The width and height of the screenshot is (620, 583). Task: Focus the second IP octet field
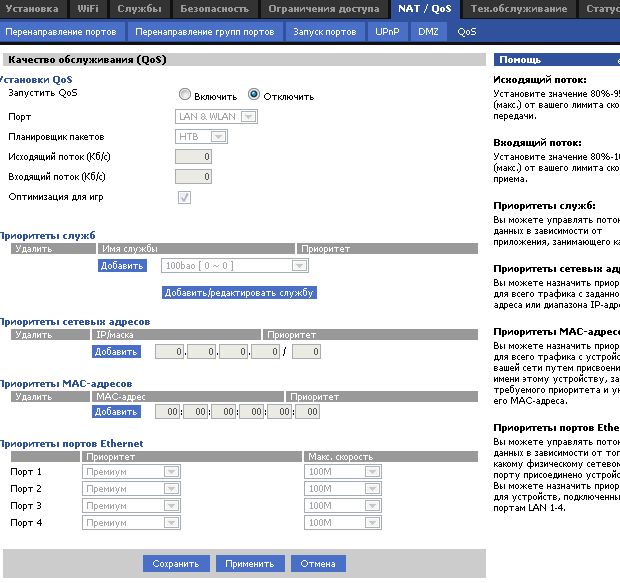(x=202, y=352)
